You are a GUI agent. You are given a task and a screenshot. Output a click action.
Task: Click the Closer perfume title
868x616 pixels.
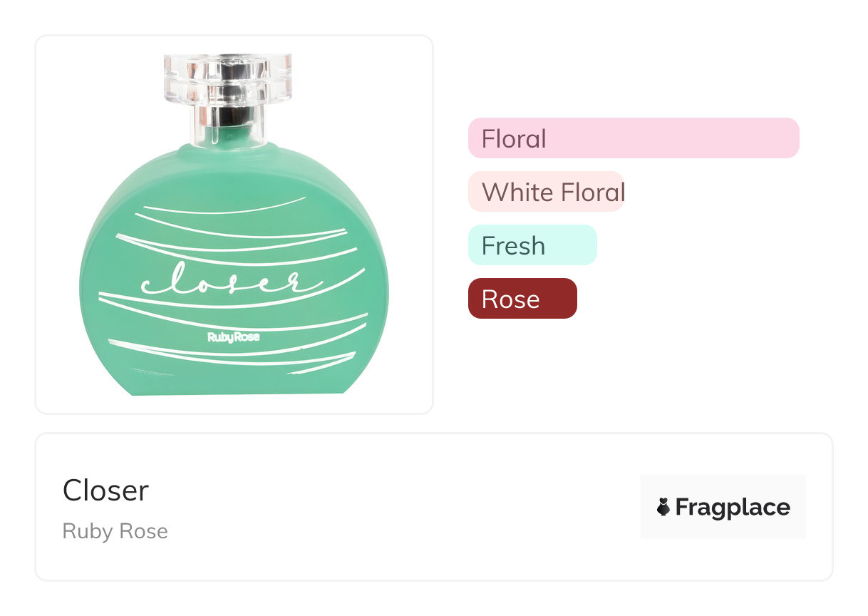pyautogui.click(x=105, y=491)
